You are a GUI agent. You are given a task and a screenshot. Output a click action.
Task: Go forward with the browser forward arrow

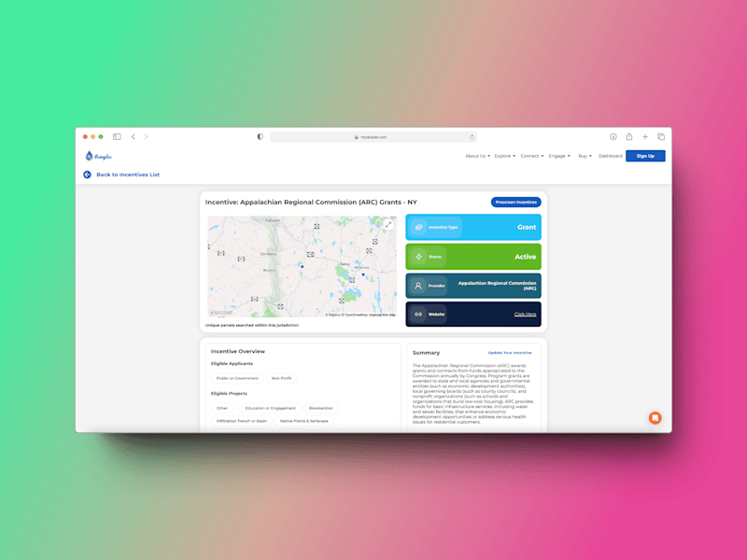coord(147,136)
